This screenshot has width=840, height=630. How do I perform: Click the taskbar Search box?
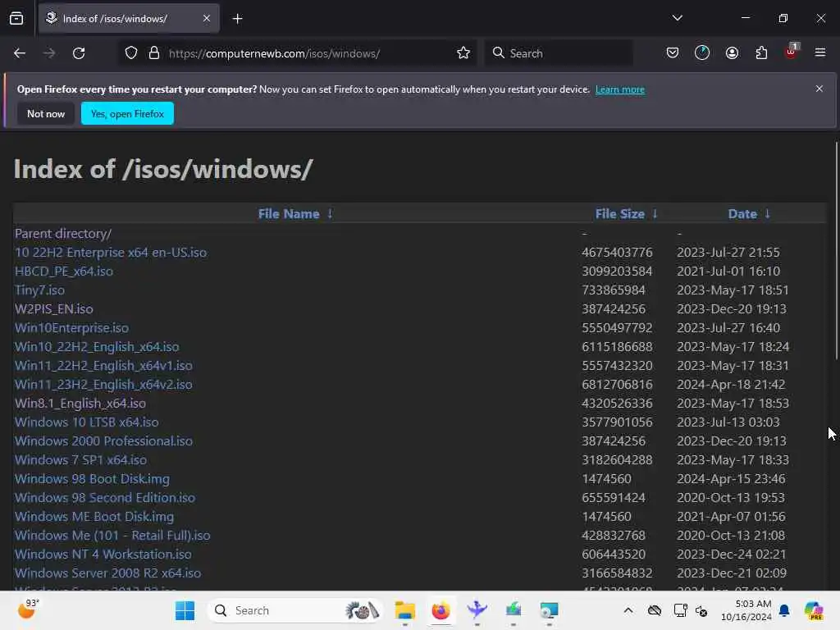pos(295,610)
